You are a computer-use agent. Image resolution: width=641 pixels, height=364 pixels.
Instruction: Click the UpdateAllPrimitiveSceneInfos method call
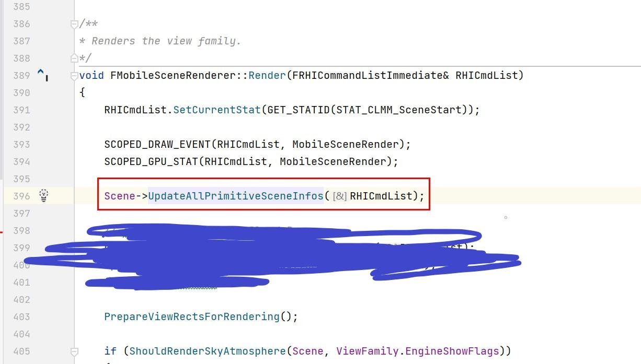click(236, 196)
